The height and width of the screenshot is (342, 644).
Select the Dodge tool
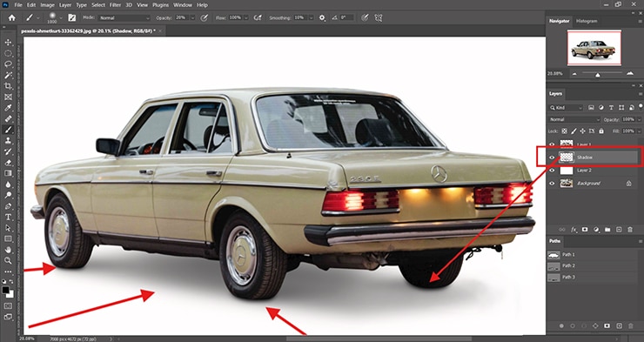pos(8,195)
